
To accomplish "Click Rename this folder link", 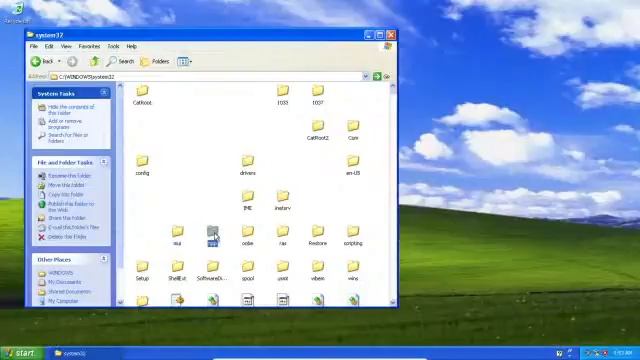I will [69, 176].
